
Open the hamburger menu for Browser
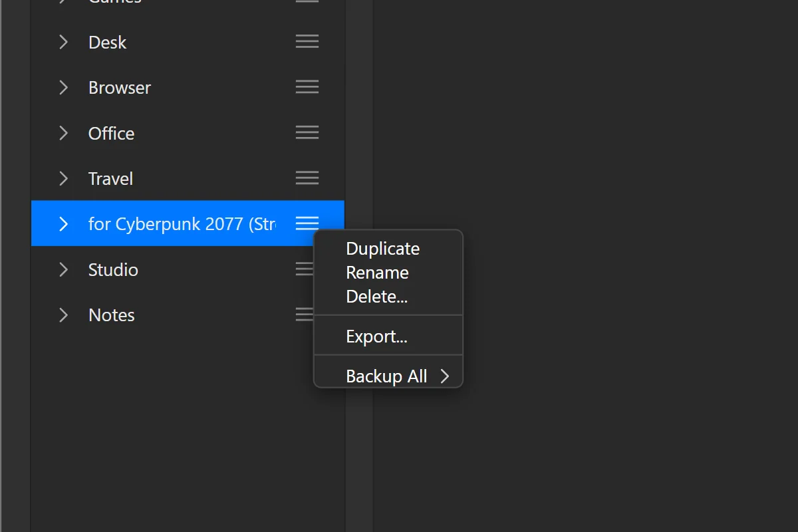(307, 87)
